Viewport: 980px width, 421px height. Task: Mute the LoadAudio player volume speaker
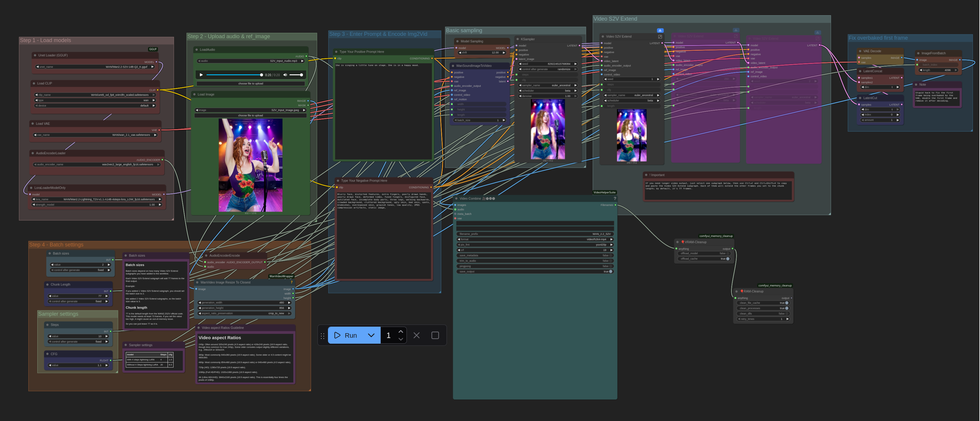point(285,75)
